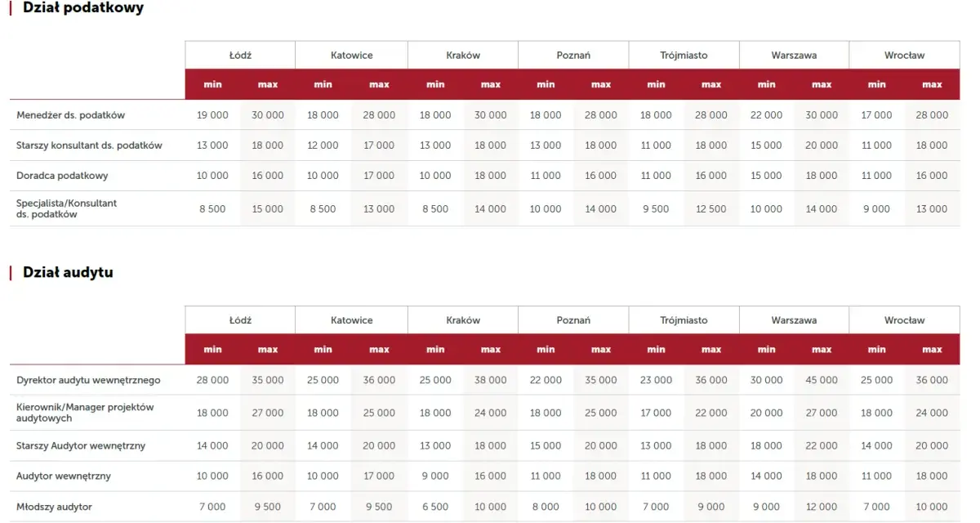
Task: Click the Poznań header in audit table
Action: [x=573, y=320]
